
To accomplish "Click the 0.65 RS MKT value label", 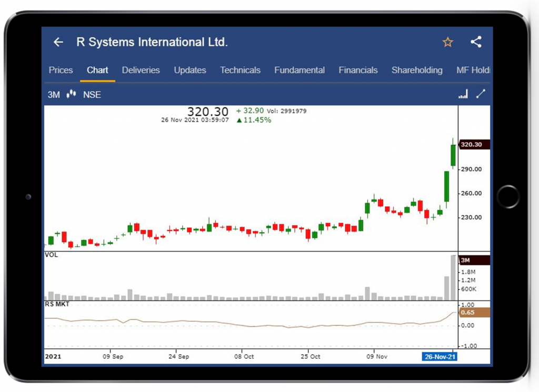I will [474, 313].
